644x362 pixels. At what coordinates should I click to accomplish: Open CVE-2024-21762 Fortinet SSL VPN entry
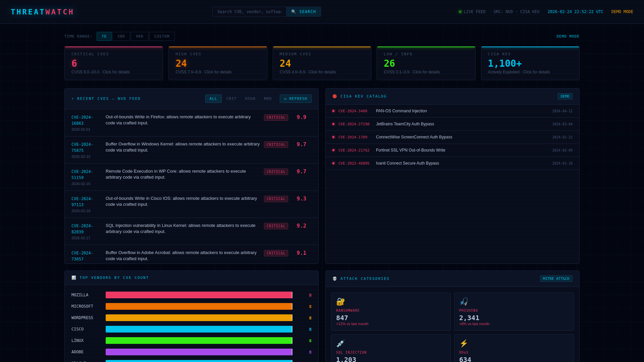pyautogui.click(x=452, y=150)
